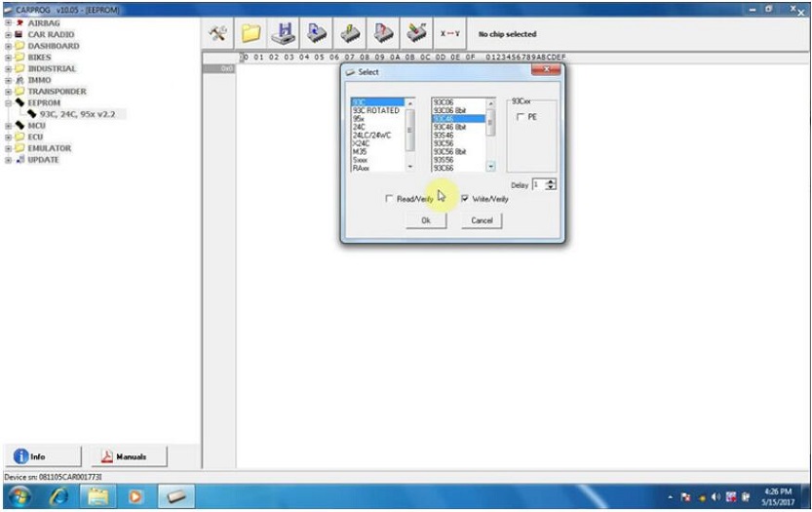Expand the DASHBOARD tree node
The width and height of the screenshot is (812, 512).
(x=8, y=46)
